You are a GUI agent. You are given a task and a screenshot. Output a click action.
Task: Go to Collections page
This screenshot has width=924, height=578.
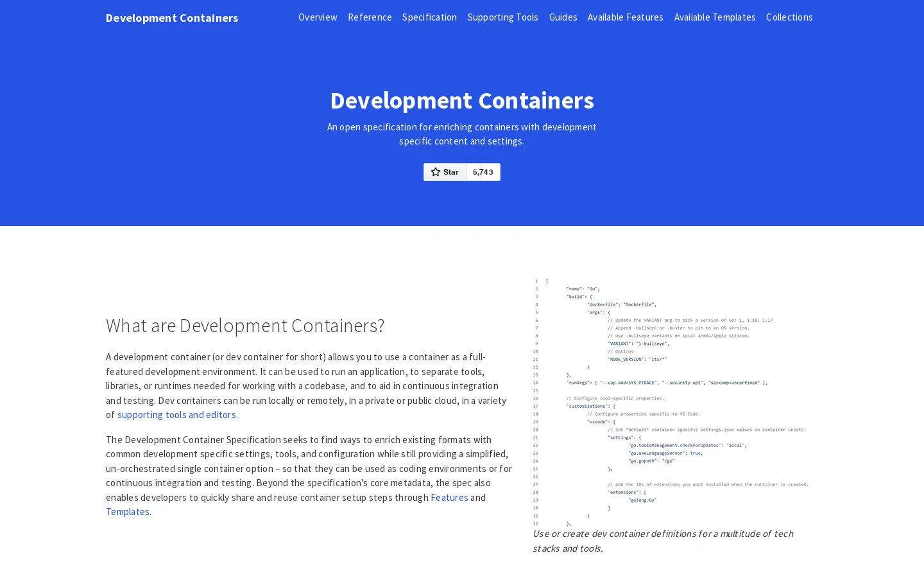point(789,17)
